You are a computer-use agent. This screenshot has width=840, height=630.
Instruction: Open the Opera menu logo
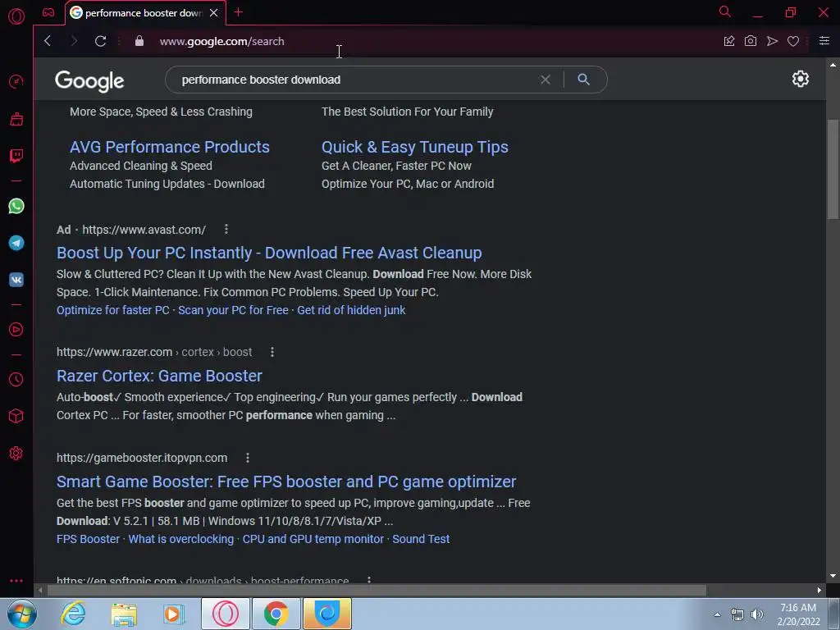click(16, 16)
